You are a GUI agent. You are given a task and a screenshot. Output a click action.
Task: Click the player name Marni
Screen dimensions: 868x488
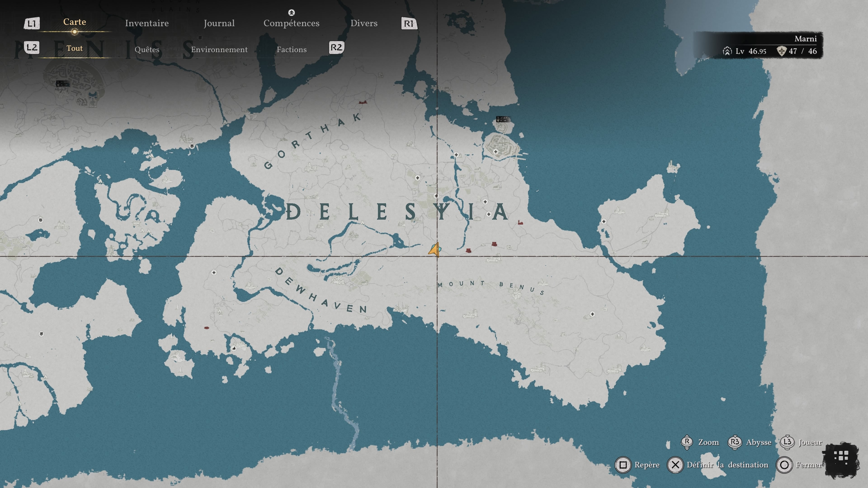[805, 39]
